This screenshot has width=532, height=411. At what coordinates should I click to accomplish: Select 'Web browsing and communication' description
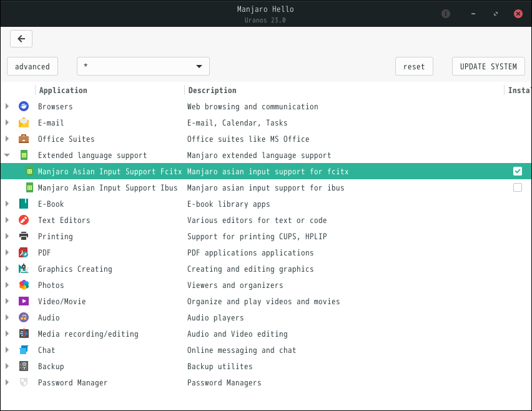pyautogui.click(x=253, y=107)
